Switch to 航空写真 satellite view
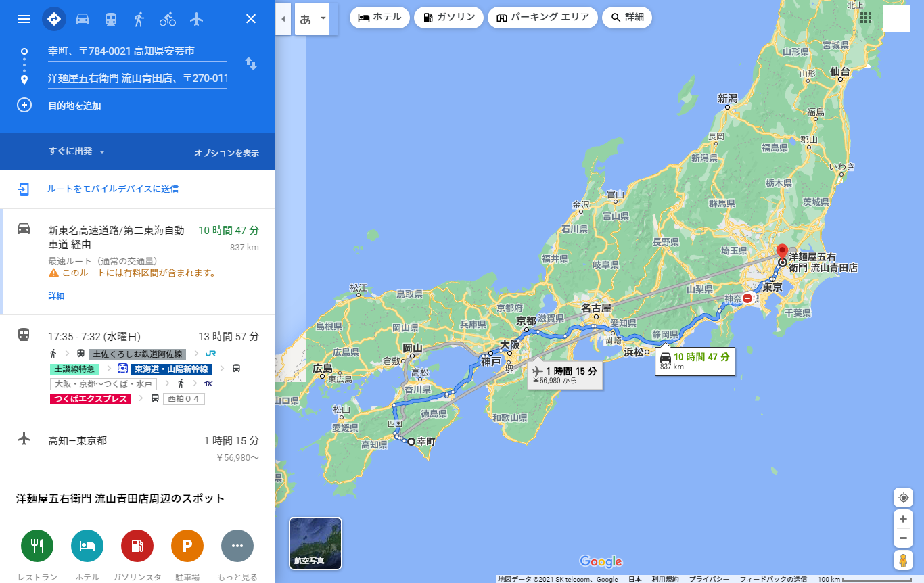924x583 pixels. coord(315,543)
